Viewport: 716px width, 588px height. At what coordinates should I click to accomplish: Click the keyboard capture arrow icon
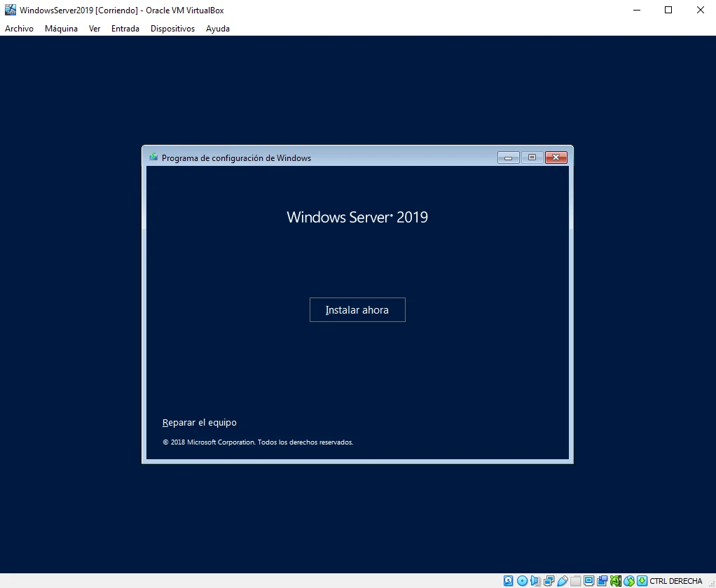[642, 581]
